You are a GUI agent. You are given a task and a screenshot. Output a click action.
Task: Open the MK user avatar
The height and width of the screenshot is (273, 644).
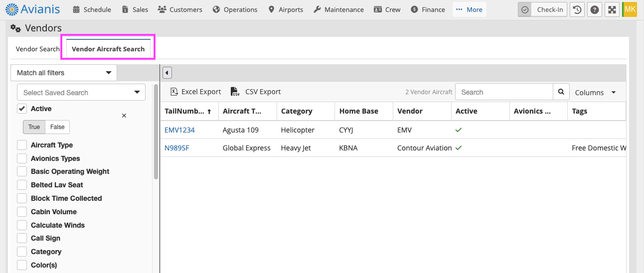(630, 9)
